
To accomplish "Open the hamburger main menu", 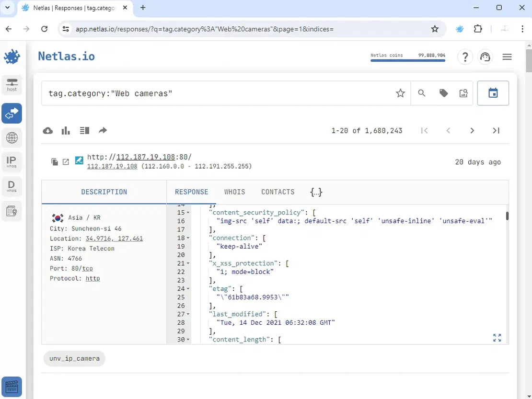I will 507,57.
